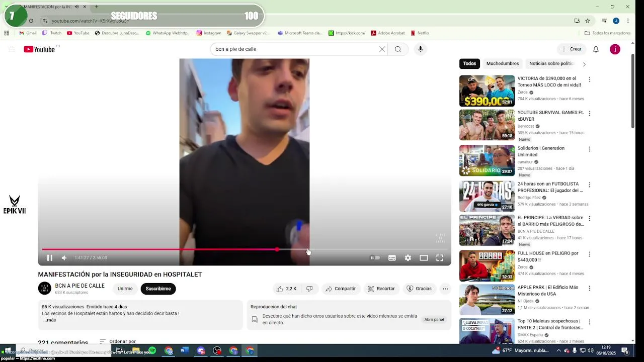The height and width of the screenshot is (362, 644).
Task: Open the VICTORIA de $390,000 video thumbnail
Action: [x=487, y=91]
